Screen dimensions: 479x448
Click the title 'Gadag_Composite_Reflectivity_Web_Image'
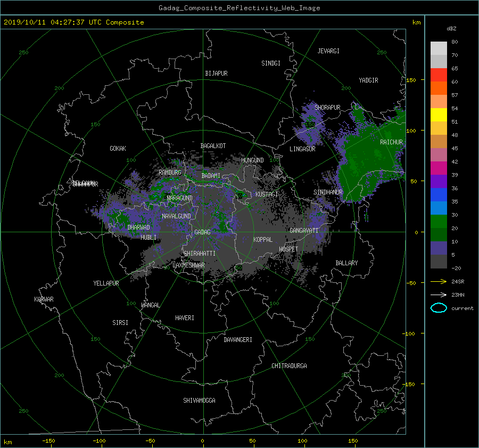point(239,8)
